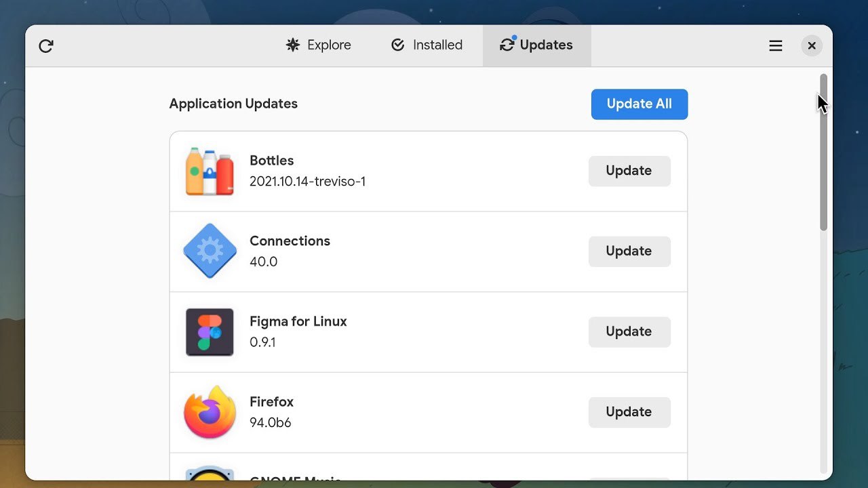Click the 0.9.1 version text
Image resolution: width=868 pixels, height=488 pixels.
point(262,342)
